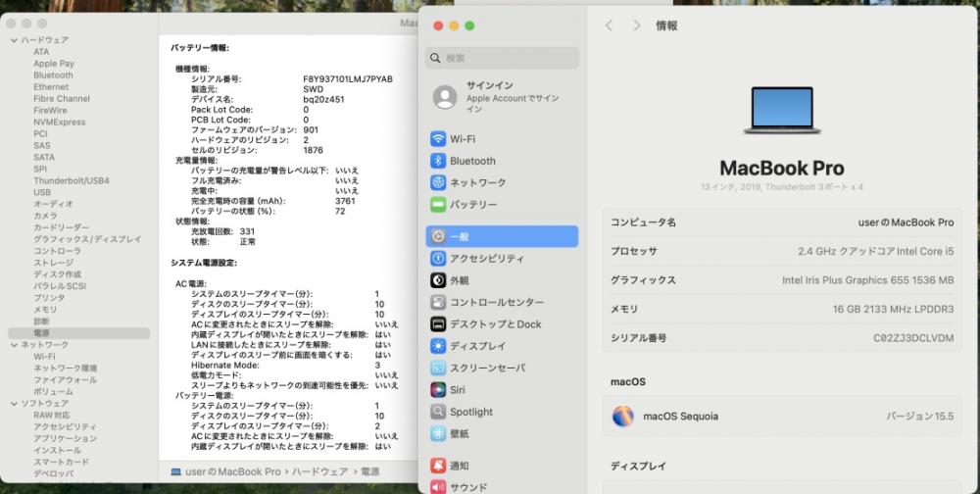Go back with the left chevron
This screenshot has height=494, width=980.
[609, 25]
